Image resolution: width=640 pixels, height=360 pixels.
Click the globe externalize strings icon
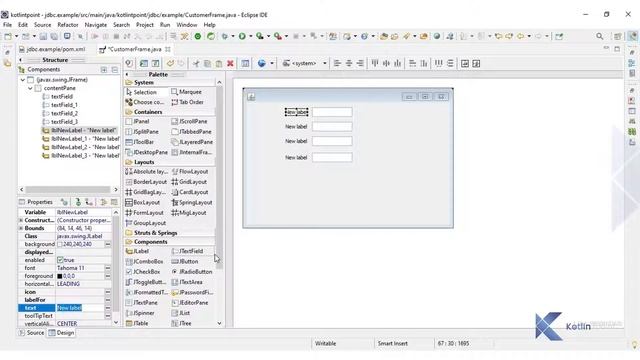tap(262, 63)
